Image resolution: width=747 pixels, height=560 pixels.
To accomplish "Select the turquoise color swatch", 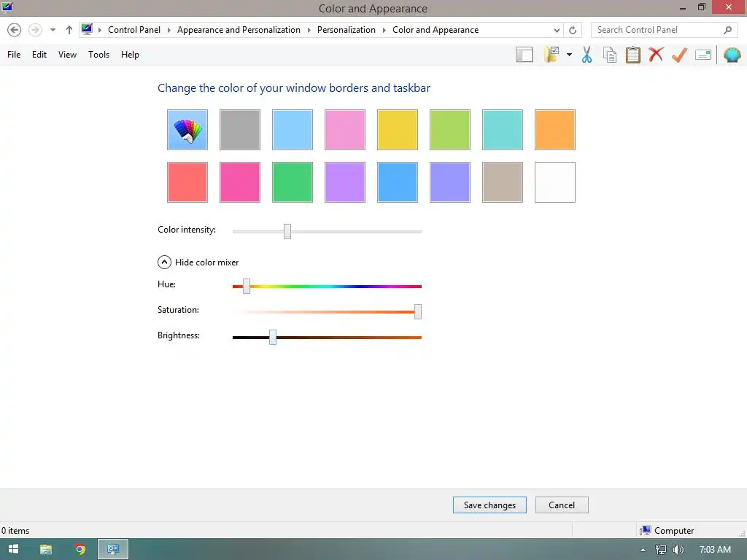I will click(502, 130).
